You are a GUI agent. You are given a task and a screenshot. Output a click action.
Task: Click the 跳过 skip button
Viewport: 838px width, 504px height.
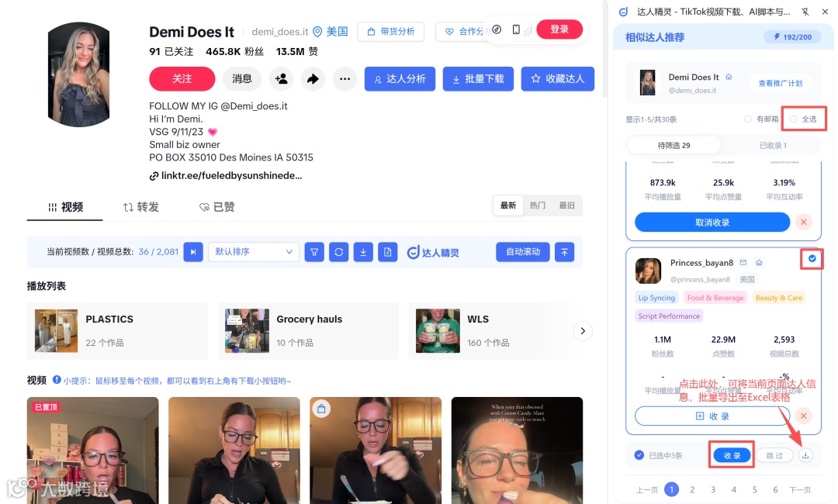coord(774,455)
